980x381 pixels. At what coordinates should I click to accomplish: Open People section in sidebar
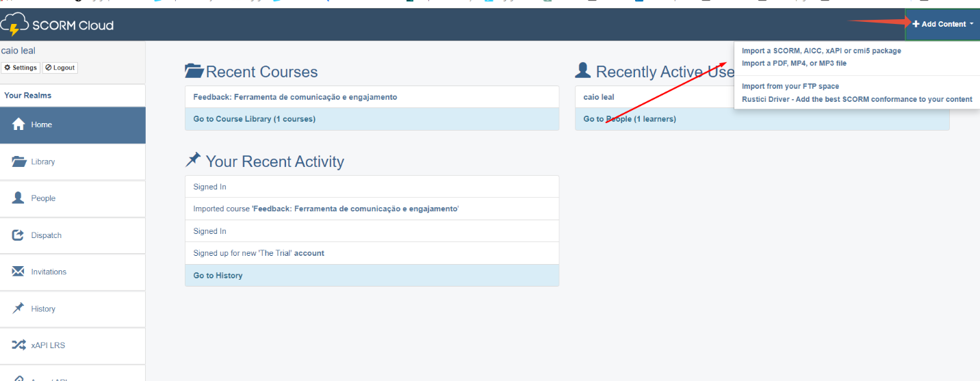(x=73, y=198)
